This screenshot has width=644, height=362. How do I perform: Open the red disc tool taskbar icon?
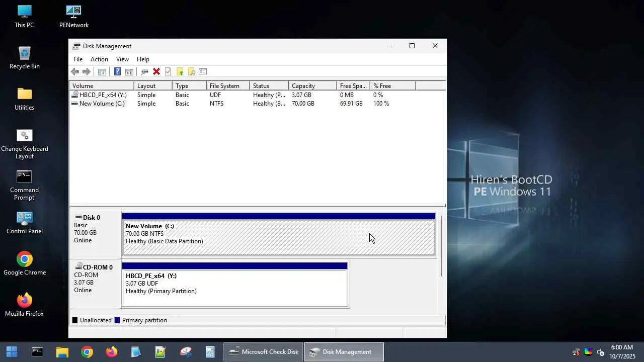coord(186,352)
